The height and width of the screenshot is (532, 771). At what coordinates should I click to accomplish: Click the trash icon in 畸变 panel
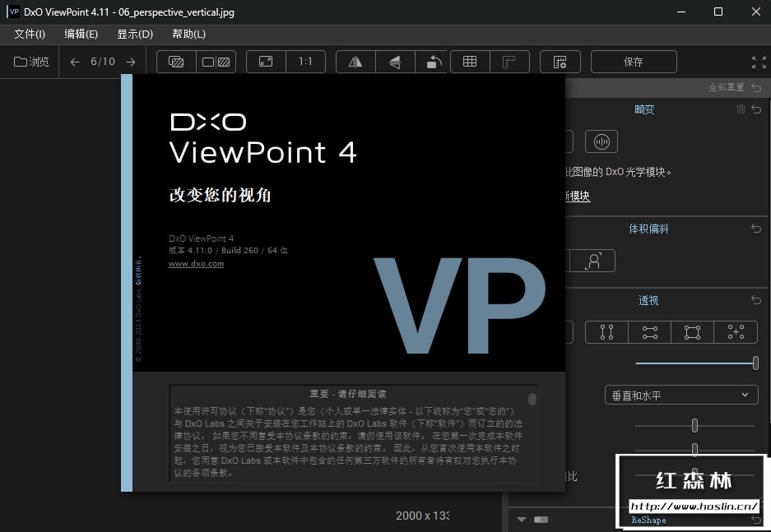pos(741,109)
